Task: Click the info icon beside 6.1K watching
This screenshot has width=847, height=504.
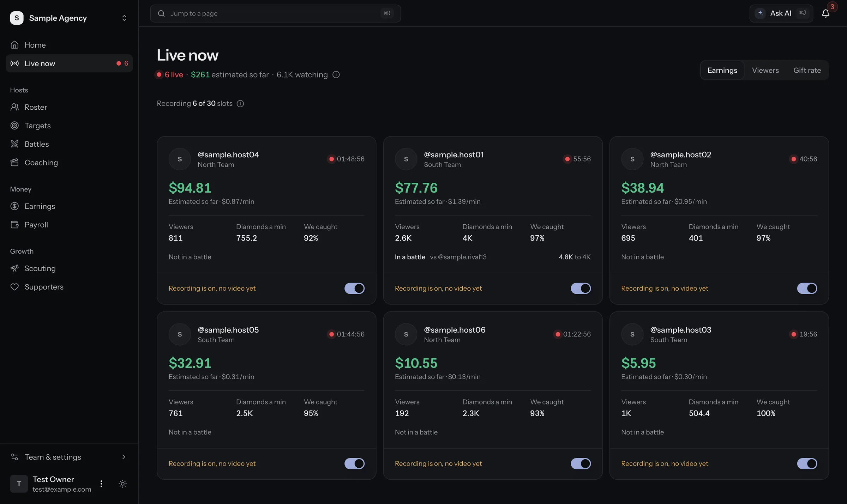Action: coord(336,75)
